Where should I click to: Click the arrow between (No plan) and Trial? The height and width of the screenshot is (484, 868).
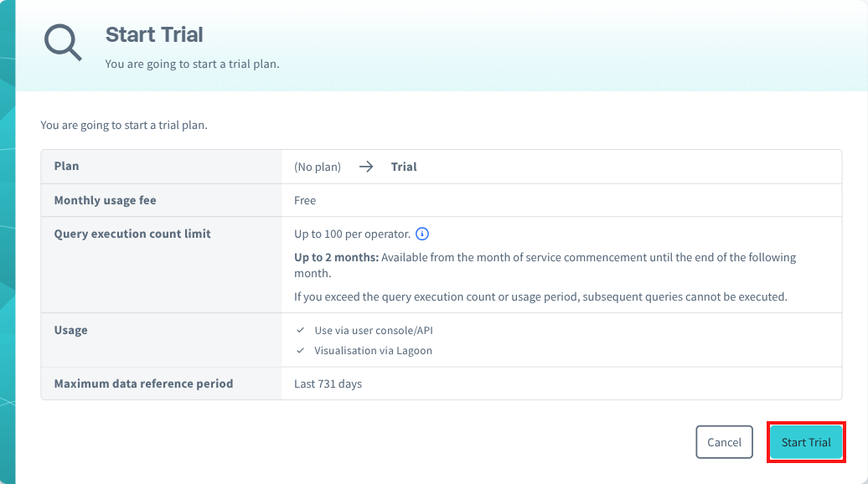(x=365, y=166)
